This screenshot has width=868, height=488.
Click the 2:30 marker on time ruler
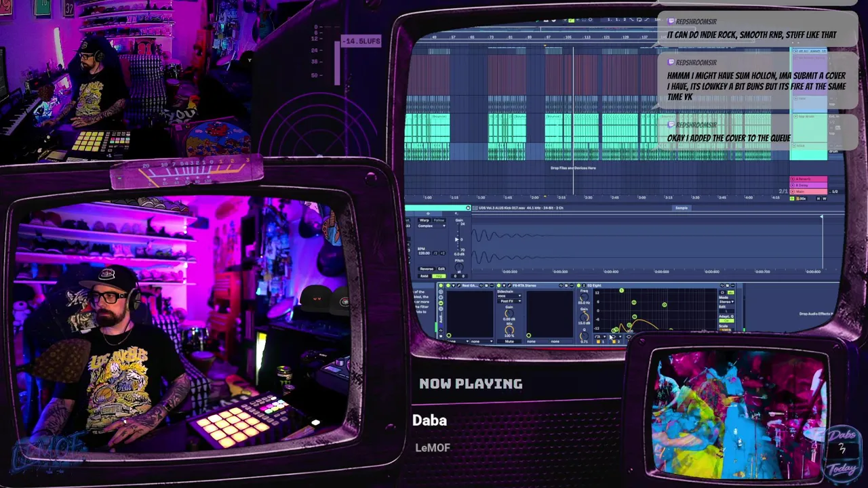[589, 197]
